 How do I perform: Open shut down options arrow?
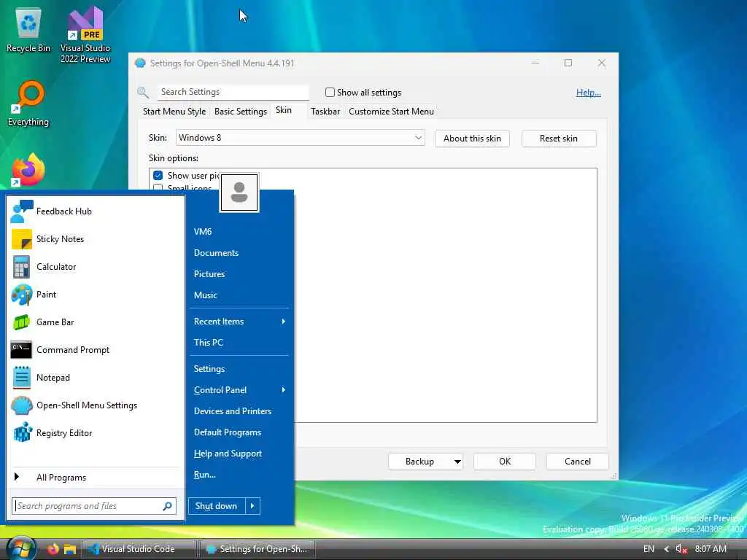252,506
